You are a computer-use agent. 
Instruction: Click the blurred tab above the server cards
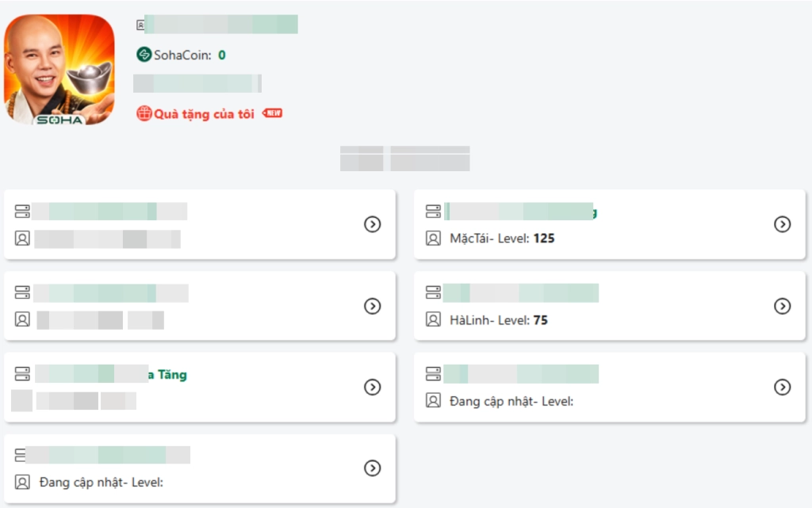[404, 159]
